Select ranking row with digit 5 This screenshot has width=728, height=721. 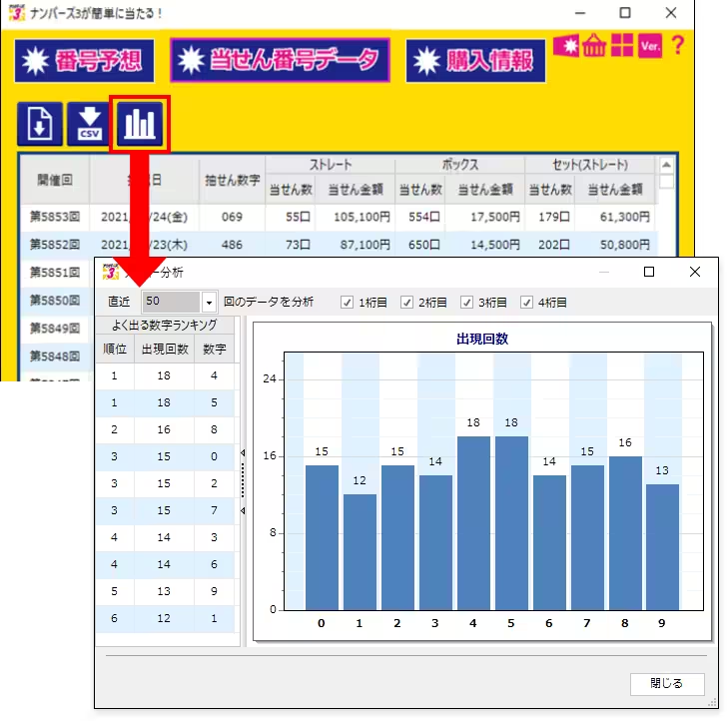click(x=165, y=402)
